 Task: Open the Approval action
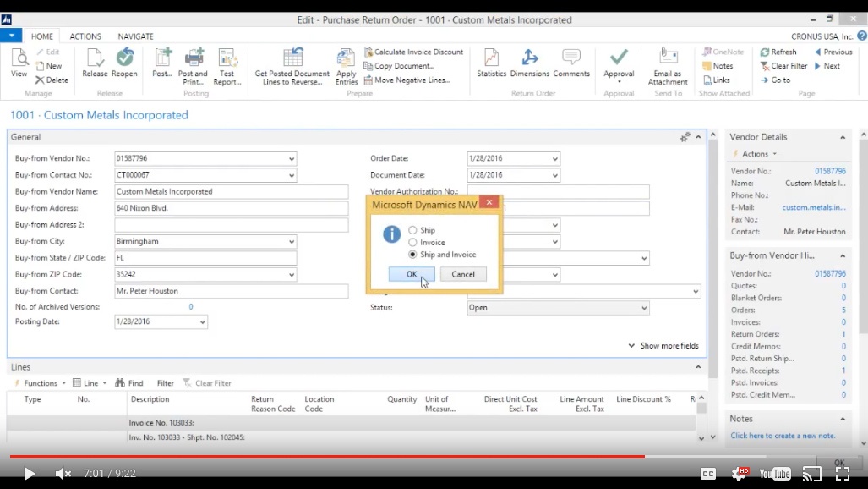pos(619,67)
